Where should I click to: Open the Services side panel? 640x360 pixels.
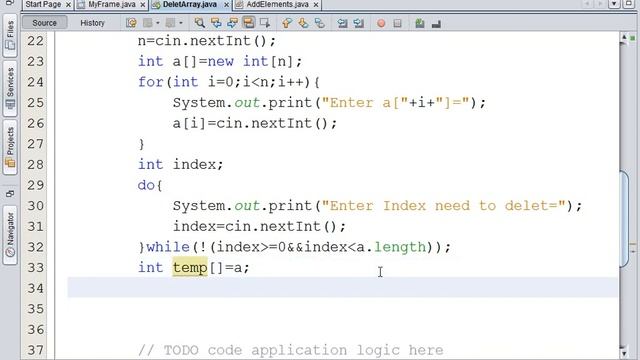(x=10, y=89)
